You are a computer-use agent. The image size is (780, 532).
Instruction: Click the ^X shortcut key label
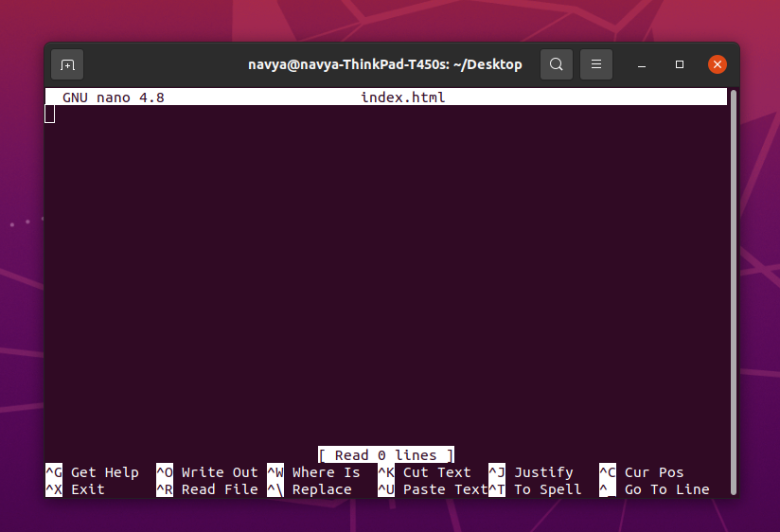[54, 489]
